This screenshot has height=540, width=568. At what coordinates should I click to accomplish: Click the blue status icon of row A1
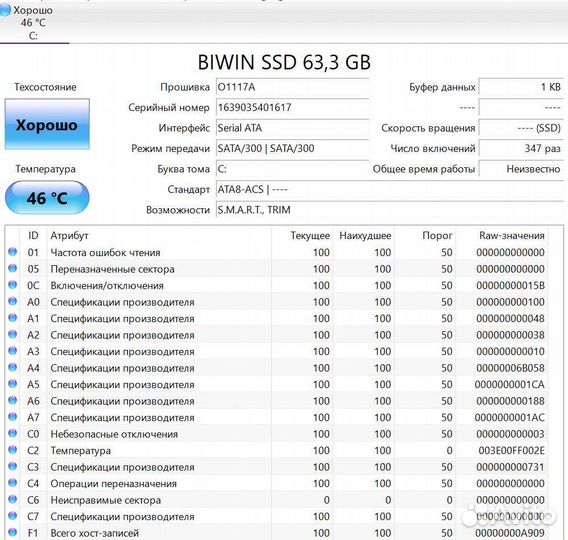click(x=13, y=318)
